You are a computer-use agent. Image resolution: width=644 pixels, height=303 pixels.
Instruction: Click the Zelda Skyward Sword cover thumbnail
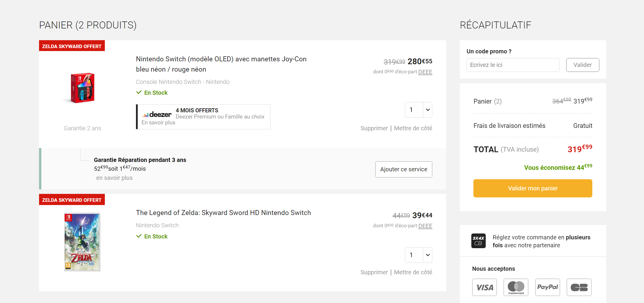point(83,242)
